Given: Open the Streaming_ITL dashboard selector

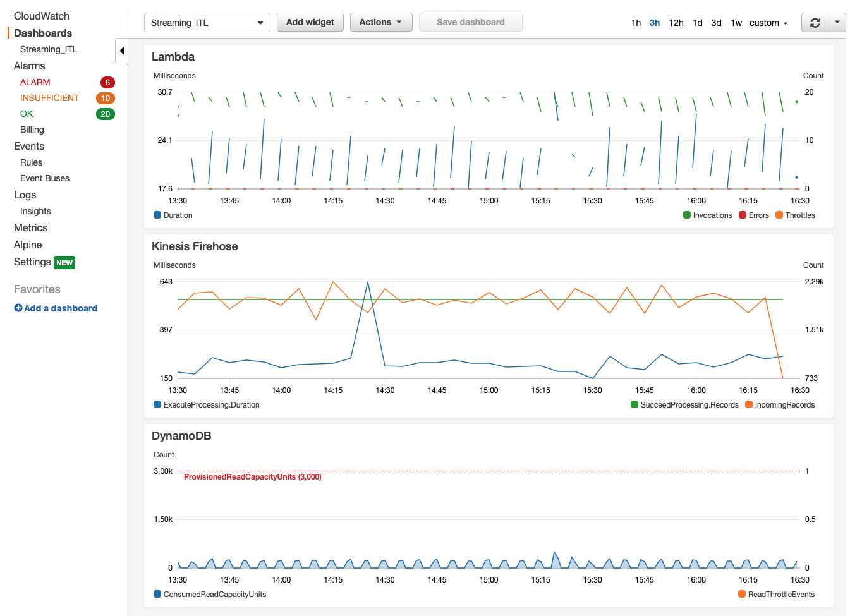Looking at the screenshot, I should 207,23.
